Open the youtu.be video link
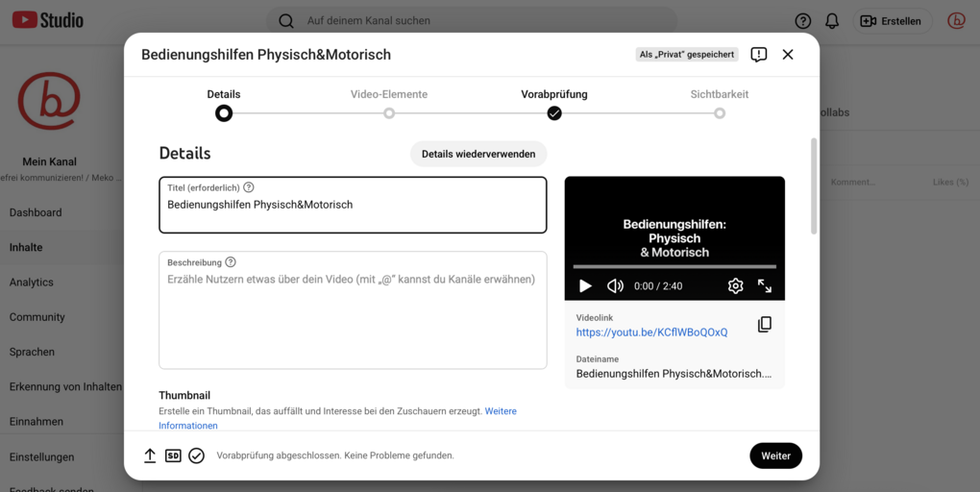Screen dimensions: 980x492 [651, 332]
